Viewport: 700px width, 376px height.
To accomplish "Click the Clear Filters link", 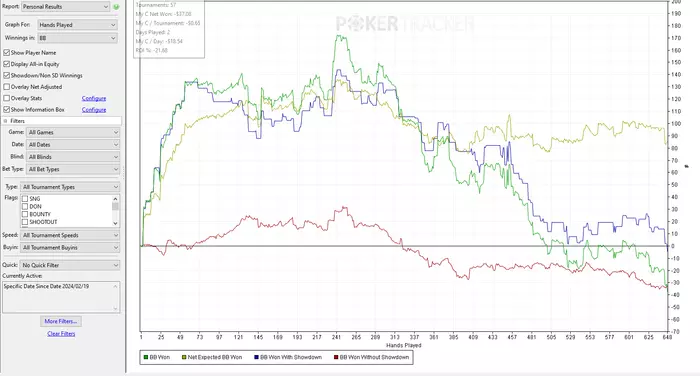I will [x=61, y=334].
